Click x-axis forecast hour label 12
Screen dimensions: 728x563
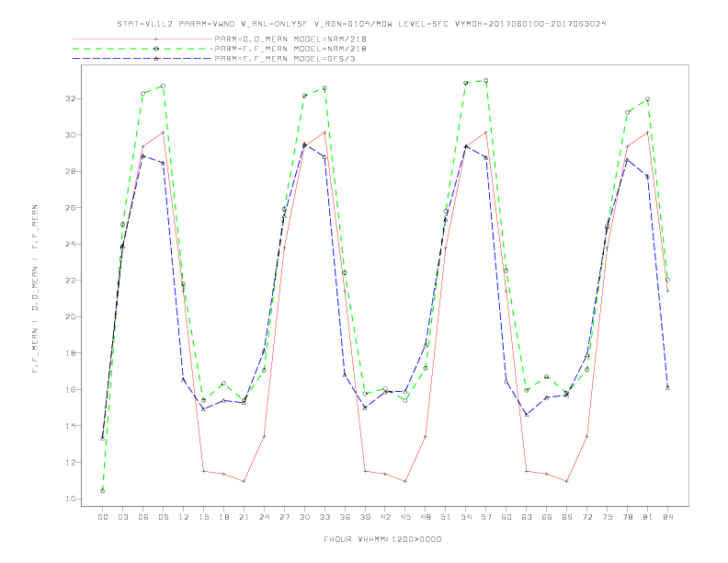(x=184, y=517)
